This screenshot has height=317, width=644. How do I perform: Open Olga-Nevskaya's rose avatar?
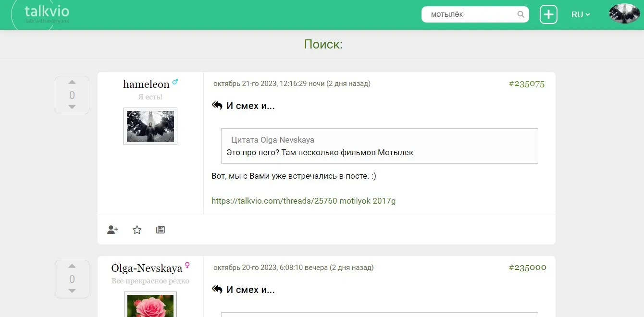click(x=150, y=305)
